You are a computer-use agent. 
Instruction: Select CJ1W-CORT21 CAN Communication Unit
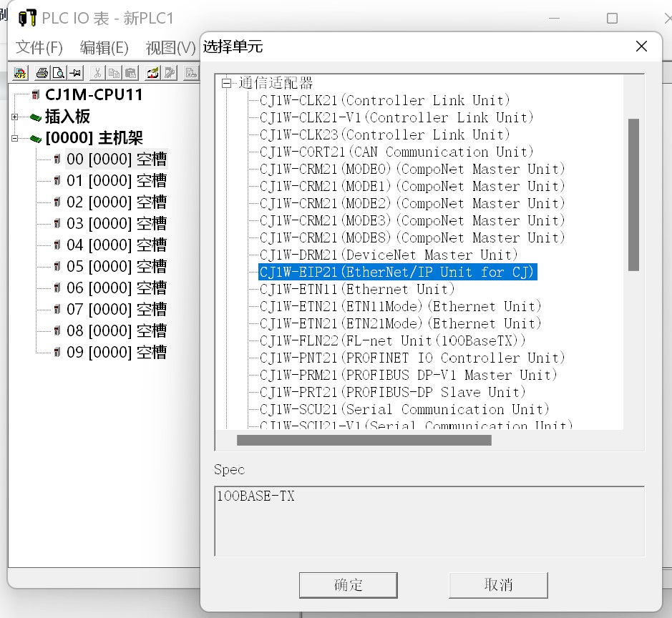click(x=396, y=152)
